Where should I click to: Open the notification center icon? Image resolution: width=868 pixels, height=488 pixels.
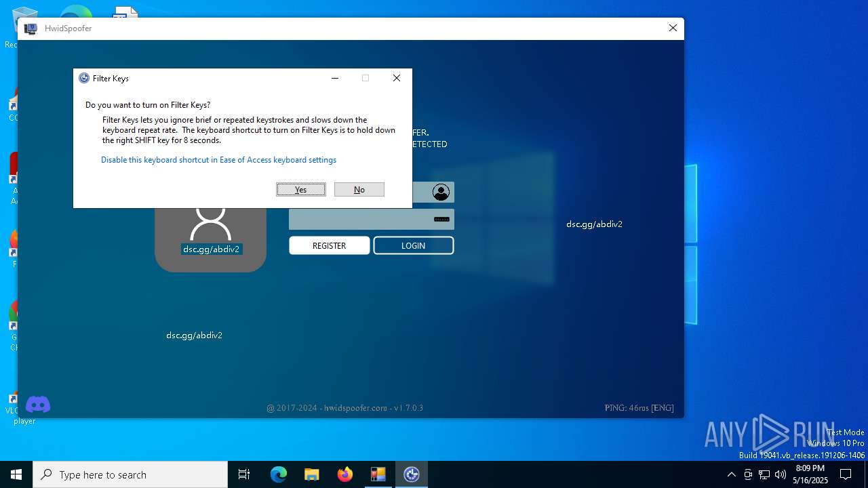(x=846, y=474)
